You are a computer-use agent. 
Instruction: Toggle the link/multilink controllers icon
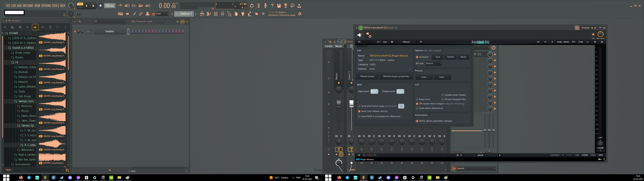pos(141,14)
